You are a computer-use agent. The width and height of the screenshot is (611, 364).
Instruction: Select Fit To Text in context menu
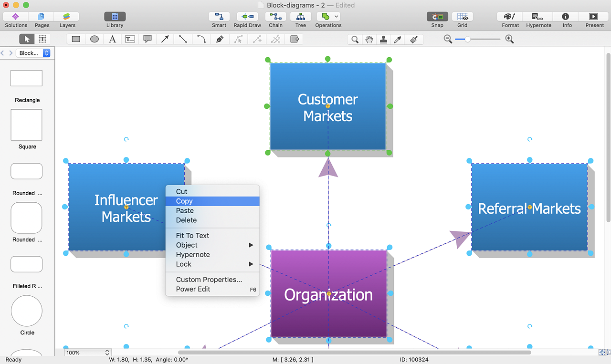(192, 236)
